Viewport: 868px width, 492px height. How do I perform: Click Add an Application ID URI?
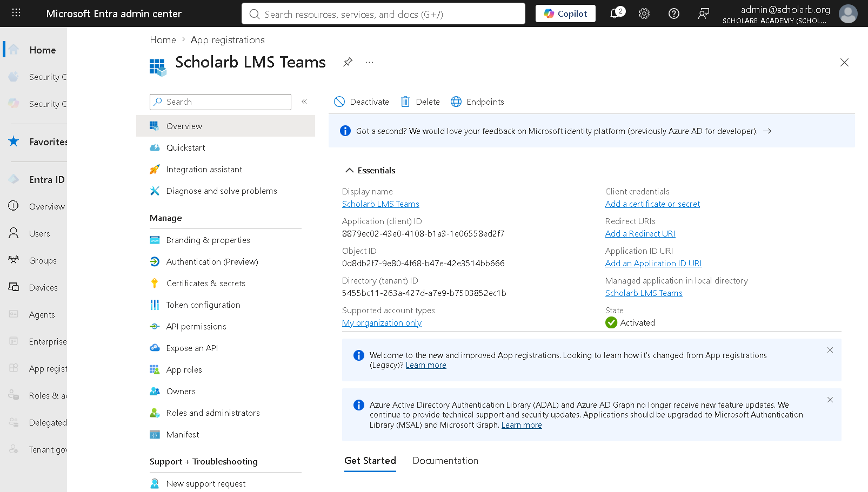point(653,263)
